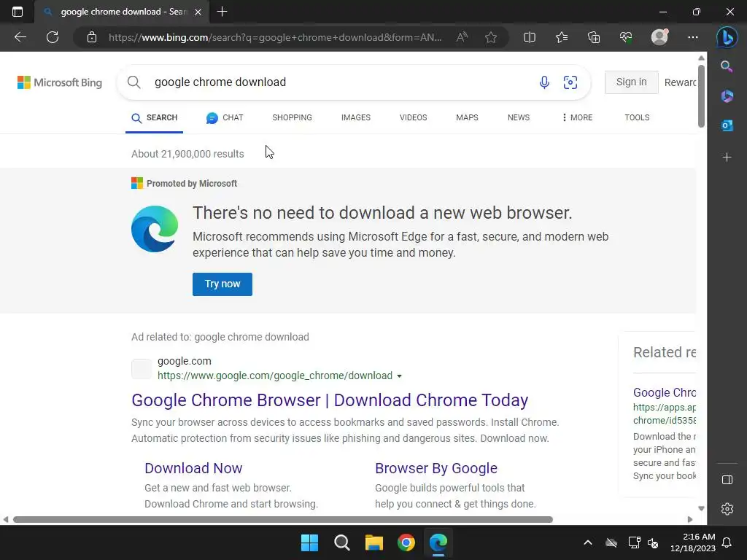
Task: Focus the browser address bar
Action: (x=275, y=37)
